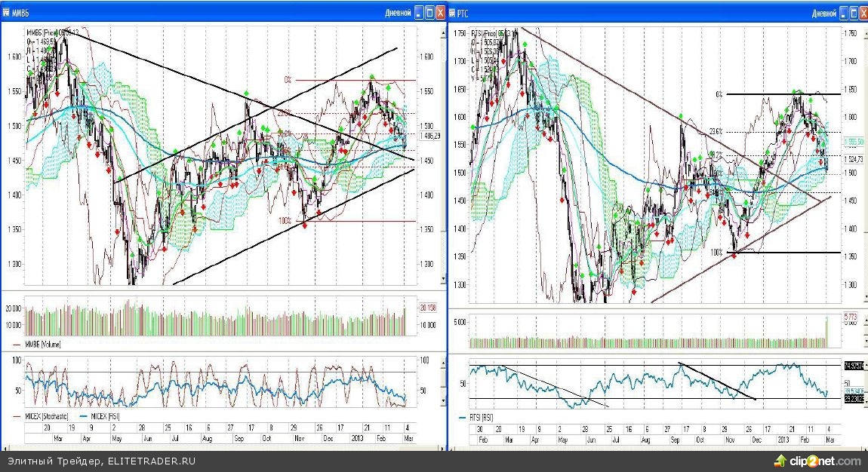Maximize the MMВБ chart window
The height and width of the screenshot is (472, 868).
[429, 12]
